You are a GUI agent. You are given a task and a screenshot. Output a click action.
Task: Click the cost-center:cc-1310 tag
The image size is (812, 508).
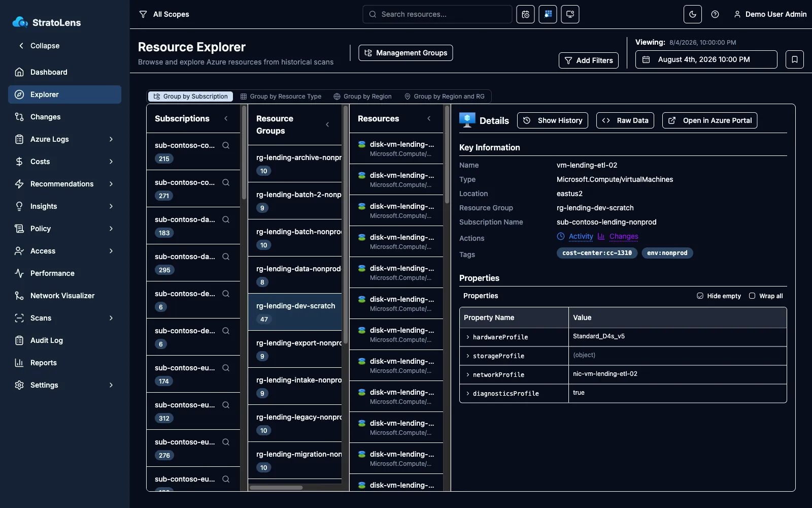tap(597, 253)
